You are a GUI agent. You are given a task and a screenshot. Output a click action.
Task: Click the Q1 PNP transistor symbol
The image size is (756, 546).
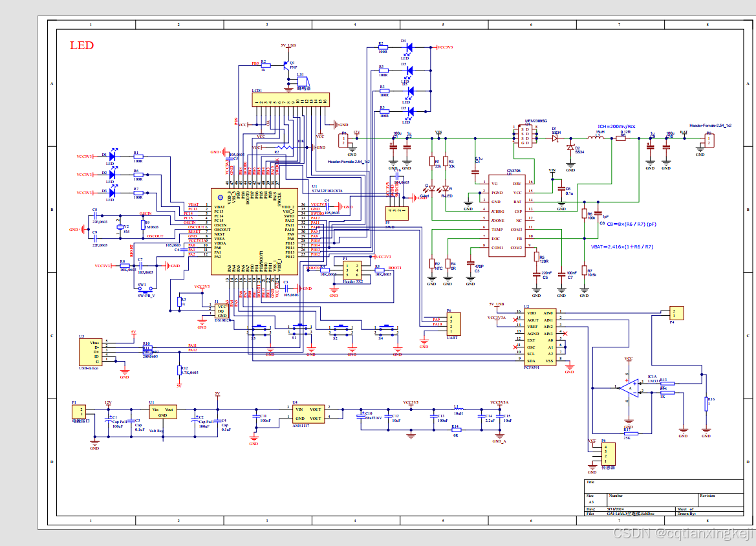click(287, 66)
